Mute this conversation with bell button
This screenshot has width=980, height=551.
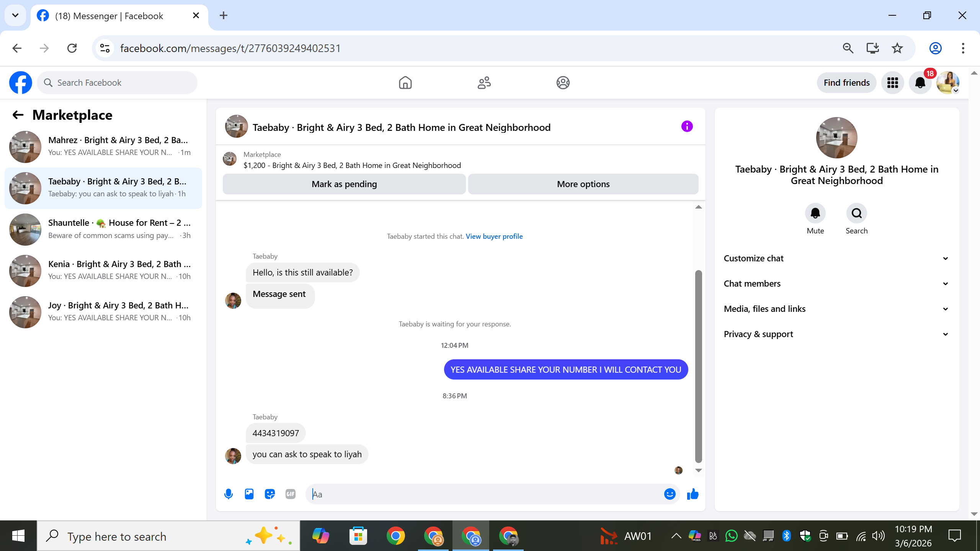click(x=815, y=213)
